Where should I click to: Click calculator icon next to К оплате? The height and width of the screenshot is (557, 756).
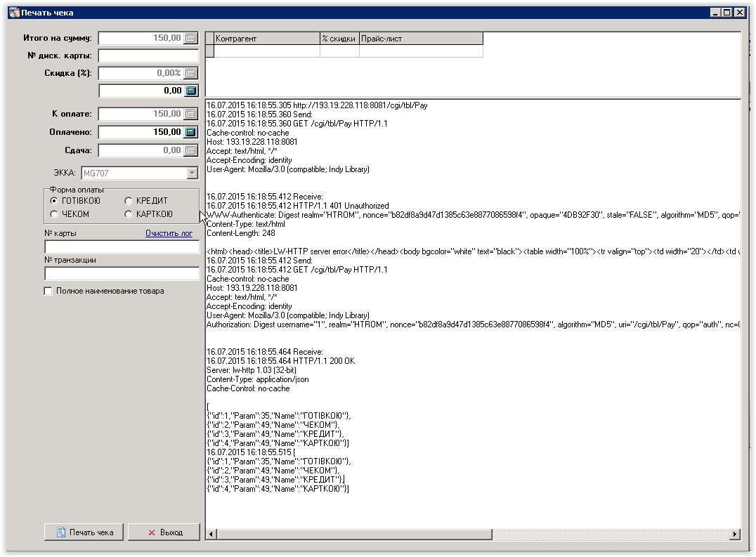coord(191,114)
